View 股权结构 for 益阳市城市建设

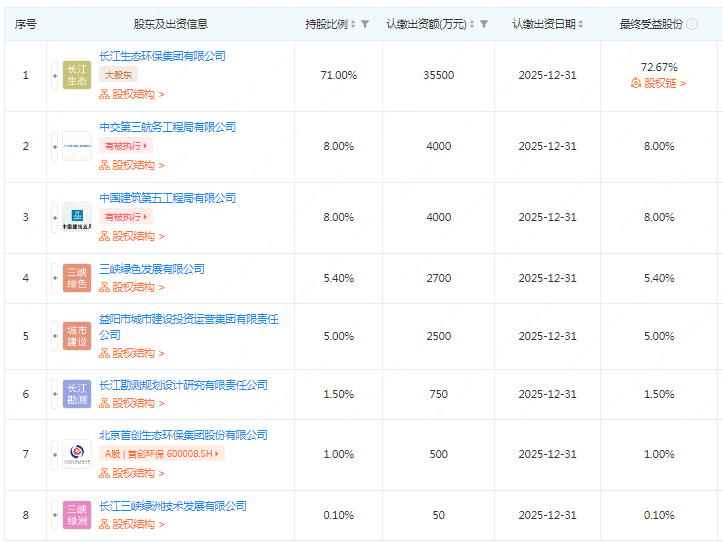pyautogui.click(x=132, y=354)
